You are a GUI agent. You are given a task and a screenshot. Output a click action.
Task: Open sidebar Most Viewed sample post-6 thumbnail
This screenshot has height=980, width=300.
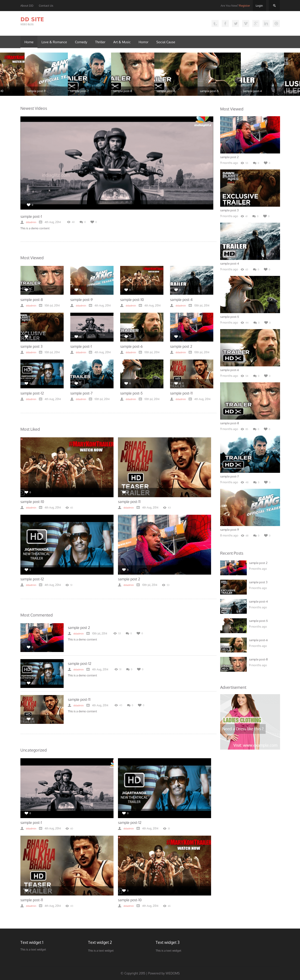pyautogui.click(x=250, y=348)
